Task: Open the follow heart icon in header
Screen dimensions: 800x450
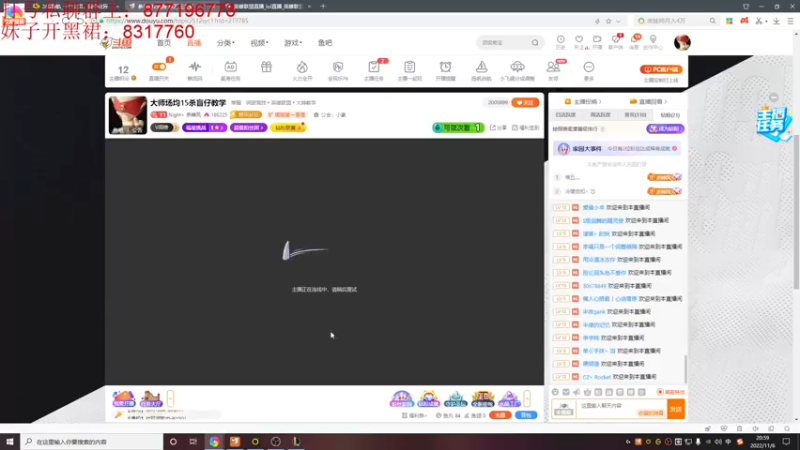Action: pyautogui.click(x=579, y=39)
